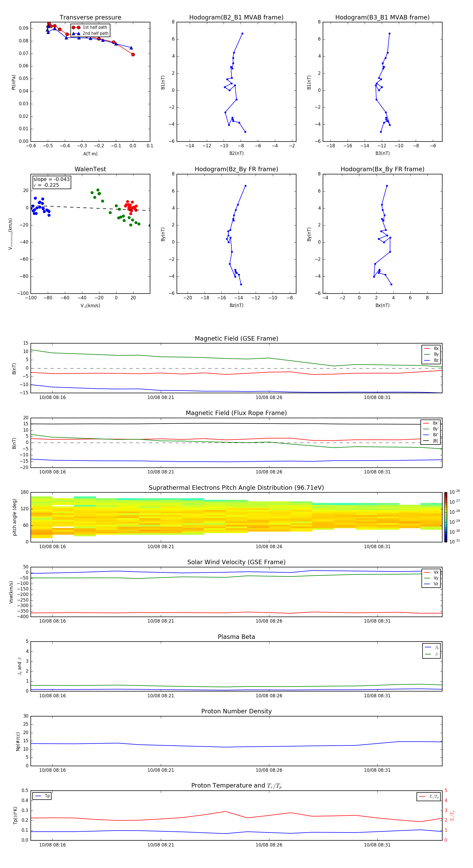The height and width of the screenshot is (868, 473).
Task: Click the "Transverse pressure" plot title
Action: [x=90, y=18]
